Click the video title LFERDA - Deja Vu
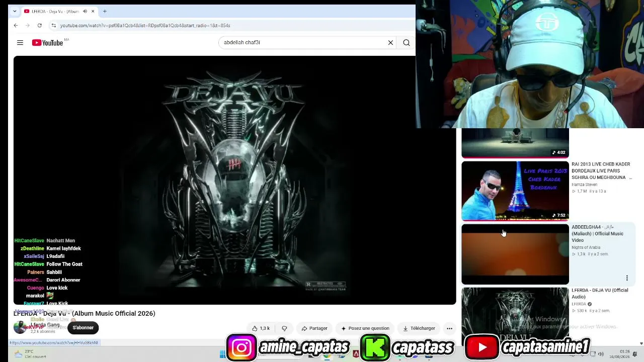The width and height of the screenshot is (644, 362). pyautogui.click(x=85, y=314)
